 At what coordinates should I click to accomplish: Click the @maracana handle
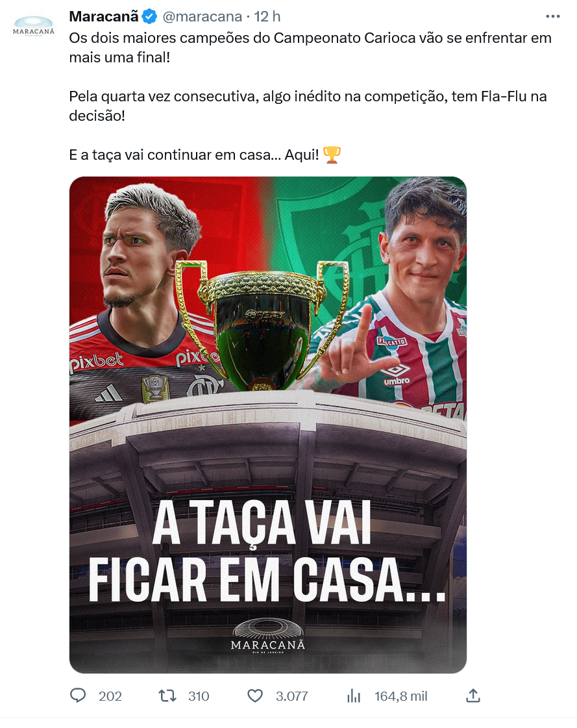tap(202, 17)
